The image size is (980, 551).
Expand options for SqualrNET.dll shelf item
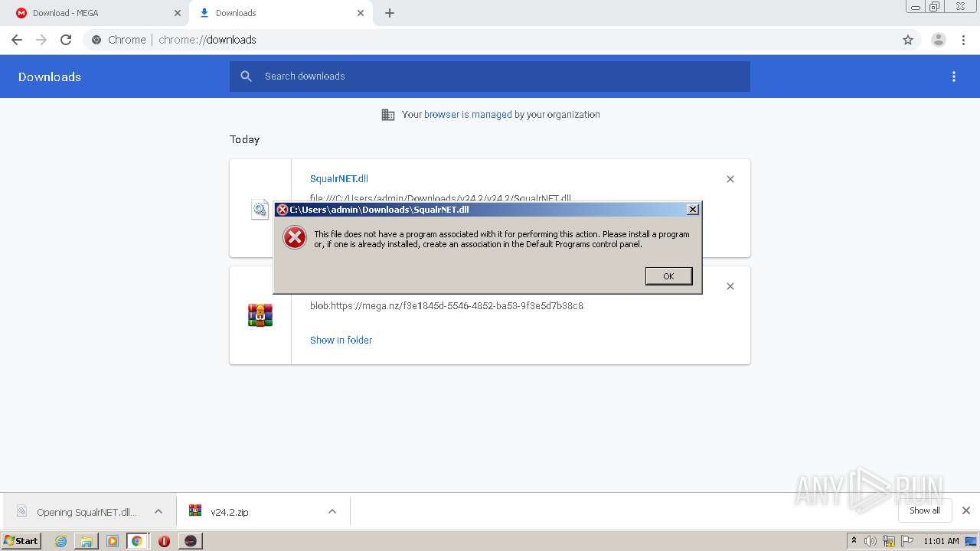point(158,511)
